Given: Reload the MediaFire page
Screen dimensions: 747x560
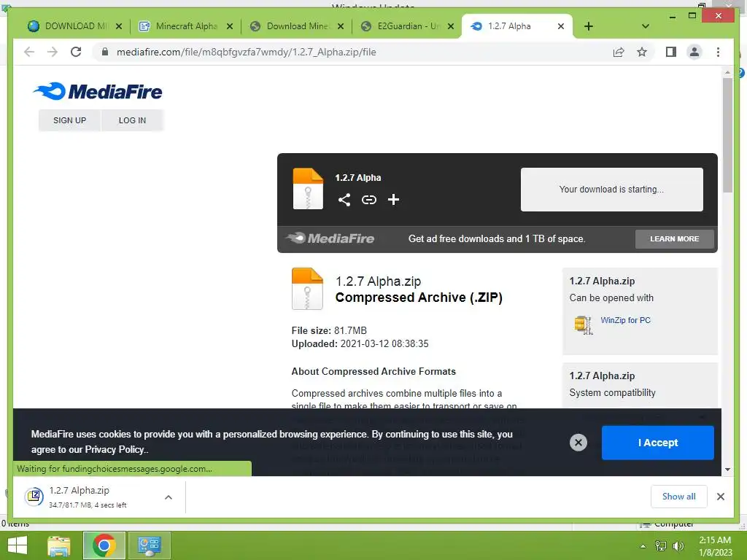Looking at the screenshot, I should point(76,52).
